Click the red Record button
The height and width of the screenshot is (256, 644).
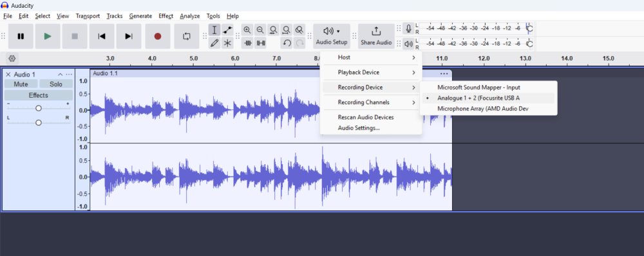pos(158,36)
